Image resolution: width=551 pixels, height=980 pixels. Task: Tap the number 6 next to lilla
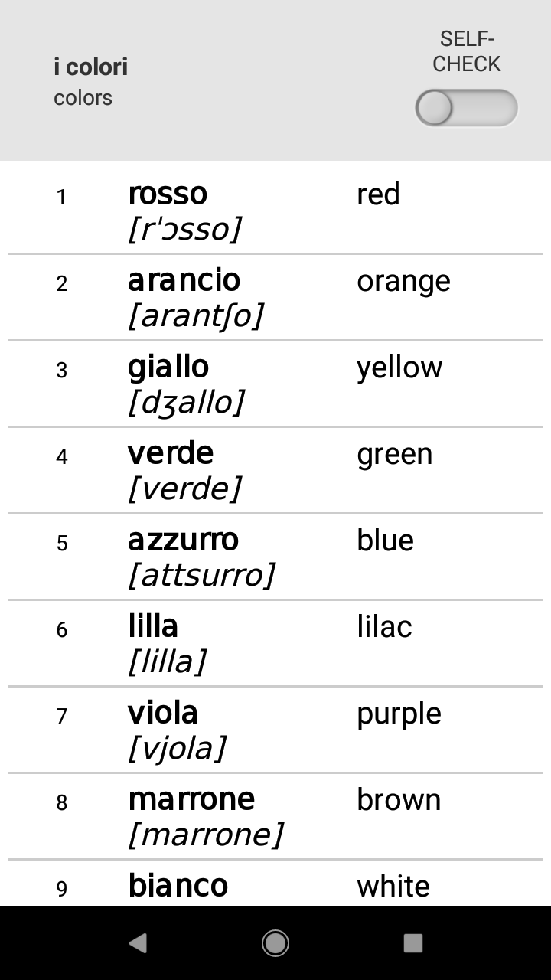click(x=61, y=628)
